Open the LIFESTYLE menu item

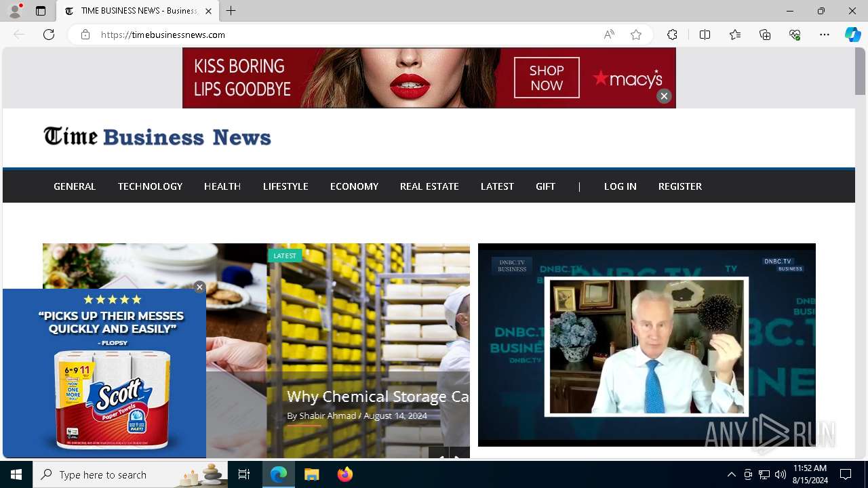click(x=285, y=186)
